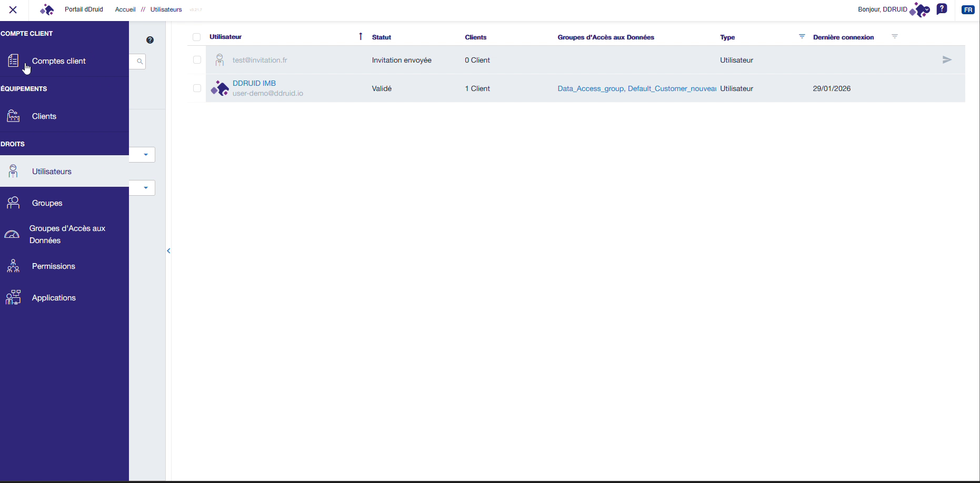Click 29/01/2026 last connection cell
This screenshot has height=483, width=980.
pos(832,88)
